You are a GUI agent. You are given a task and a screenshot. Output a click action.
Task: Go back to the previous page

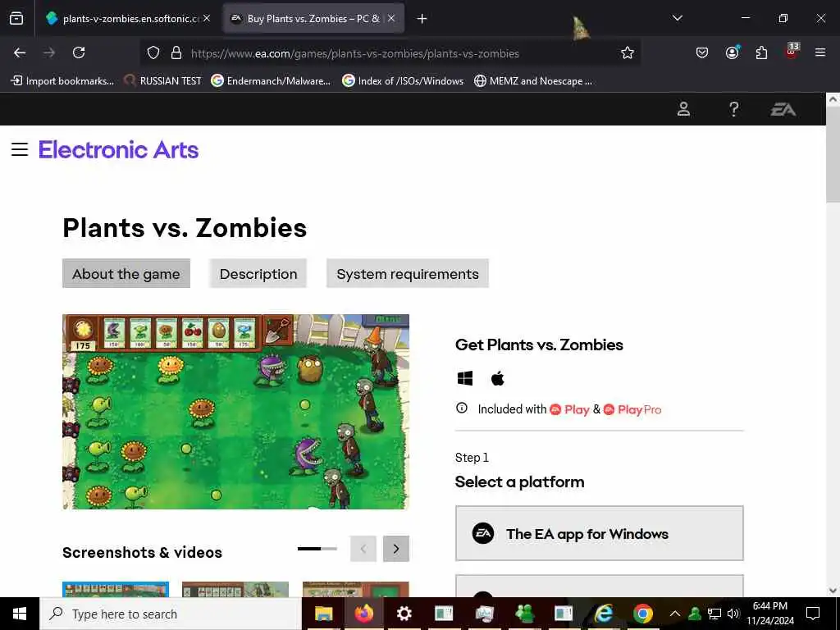click(x=20, y=52)
